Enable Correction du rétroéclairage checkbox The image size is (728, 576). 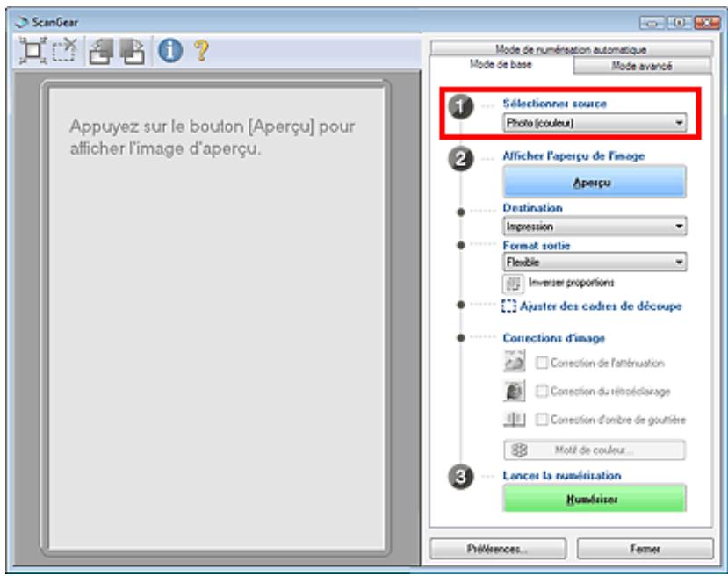click(x=541, y=392)
